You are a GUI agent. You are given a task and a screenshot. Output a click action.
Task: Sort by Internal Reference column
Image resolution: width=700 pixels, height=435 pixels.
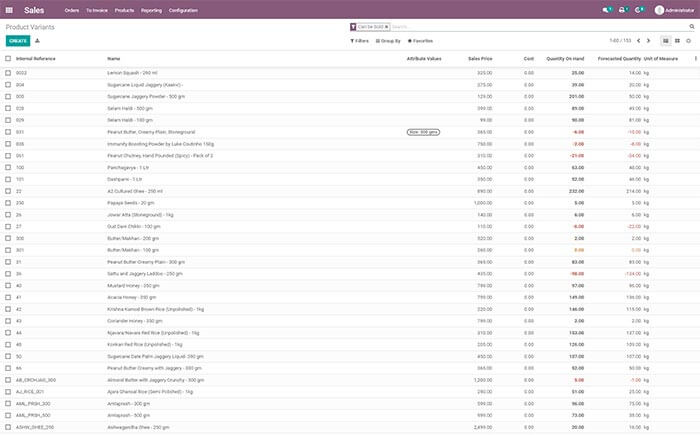(36, 59)
